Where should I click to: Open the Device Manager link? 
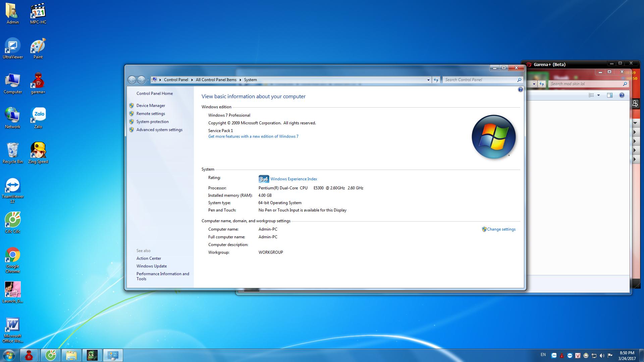click(151, 106)
